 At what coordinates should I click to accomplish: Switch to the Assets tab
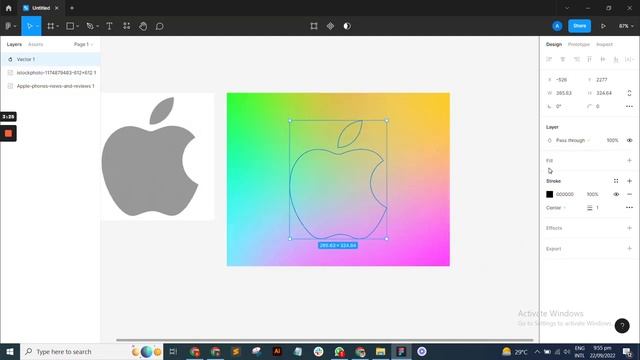(36, 44)
